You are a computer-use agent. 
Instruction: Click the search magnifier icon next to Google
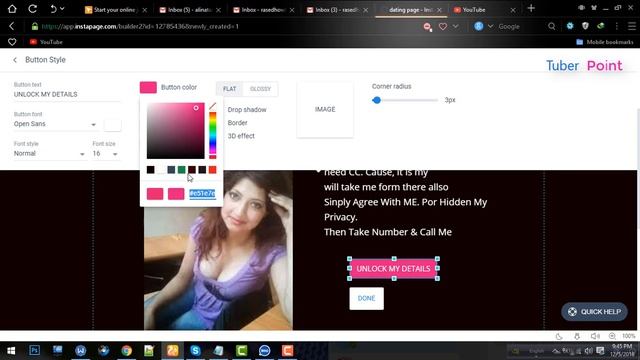pyautogui.click(x=551, y=26)
